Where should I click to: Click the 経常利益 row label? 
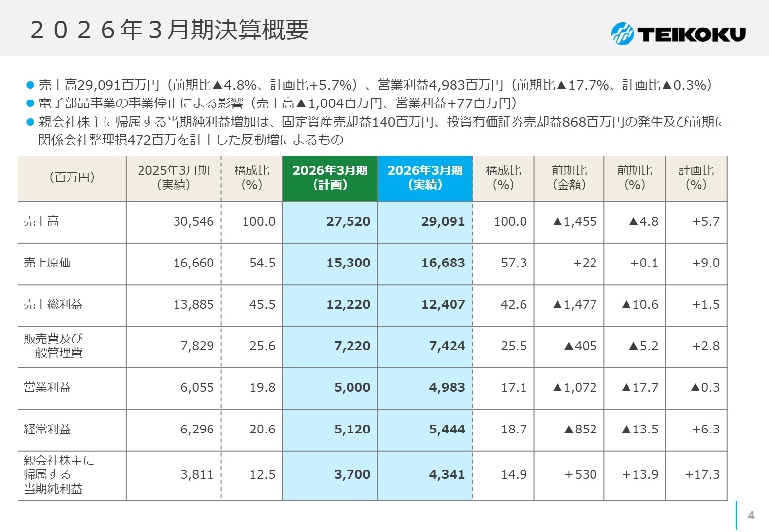tap(47, 430)
